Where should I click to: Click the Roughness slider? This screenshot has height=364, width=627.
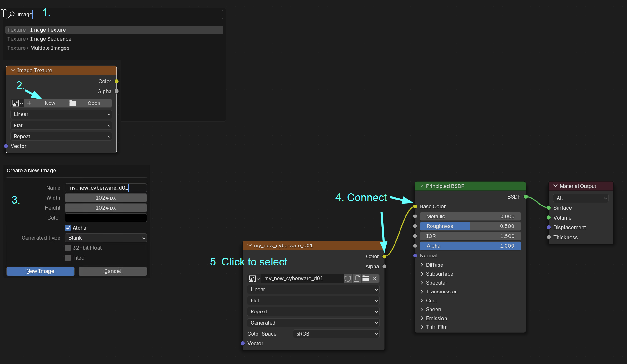point(470,226)
